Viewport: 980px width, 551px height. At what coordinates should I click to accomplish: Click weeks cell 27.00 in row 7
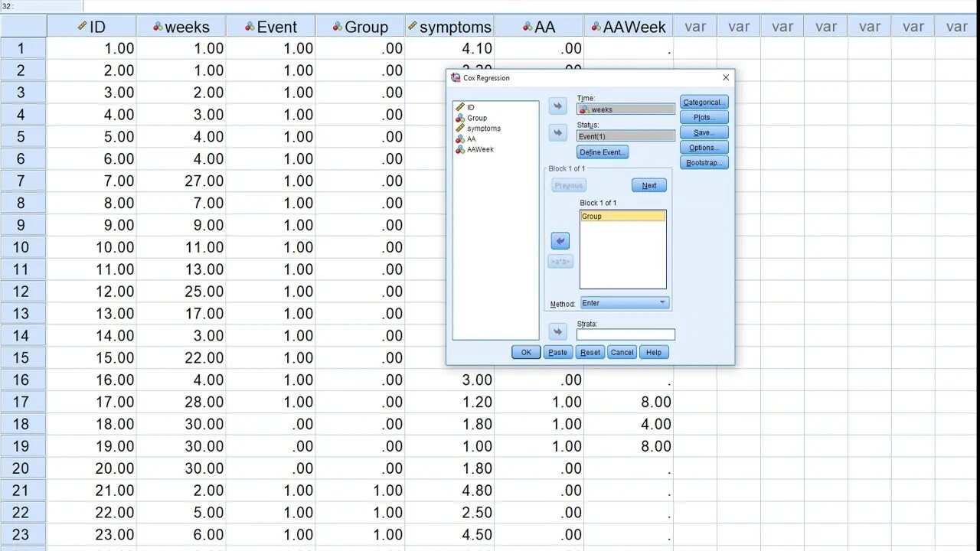tap(181, 181)
